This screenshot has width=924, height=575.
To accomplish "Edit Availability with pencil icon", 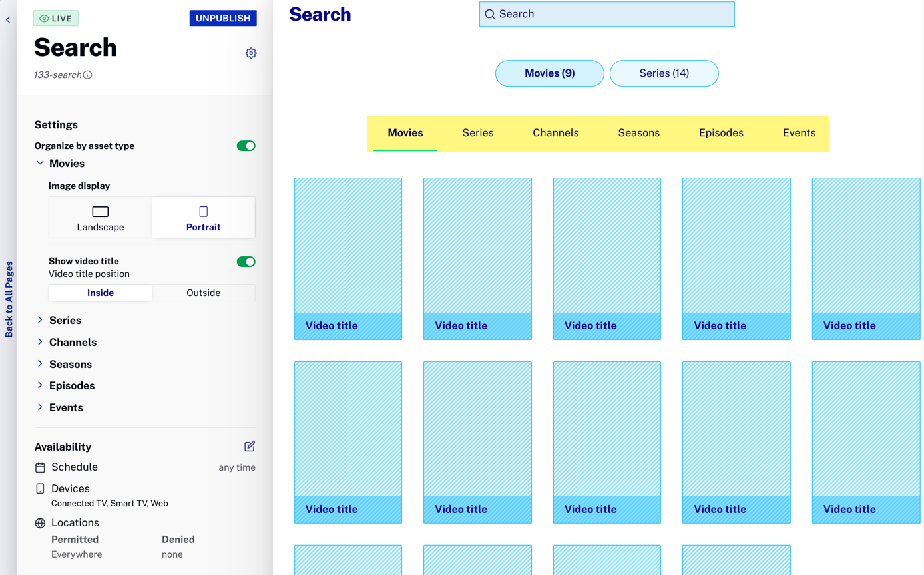I will click(250, 447).
